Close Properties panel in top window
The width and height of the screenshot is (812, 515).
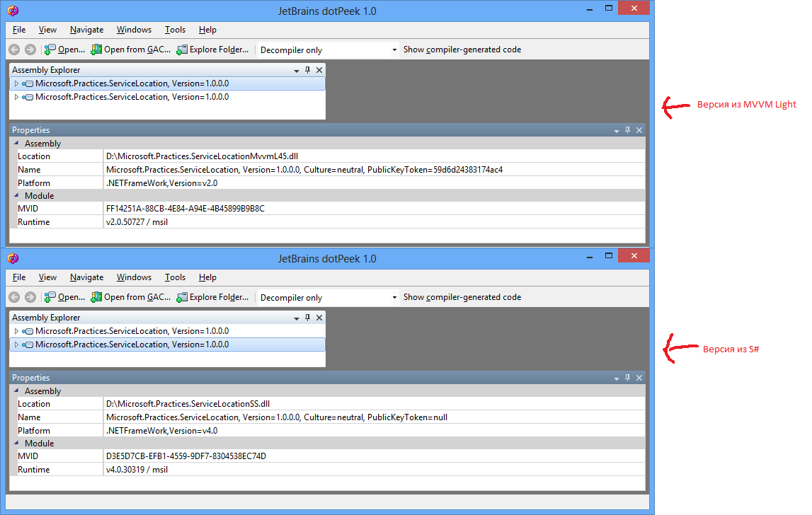click(x=639, y=130)
